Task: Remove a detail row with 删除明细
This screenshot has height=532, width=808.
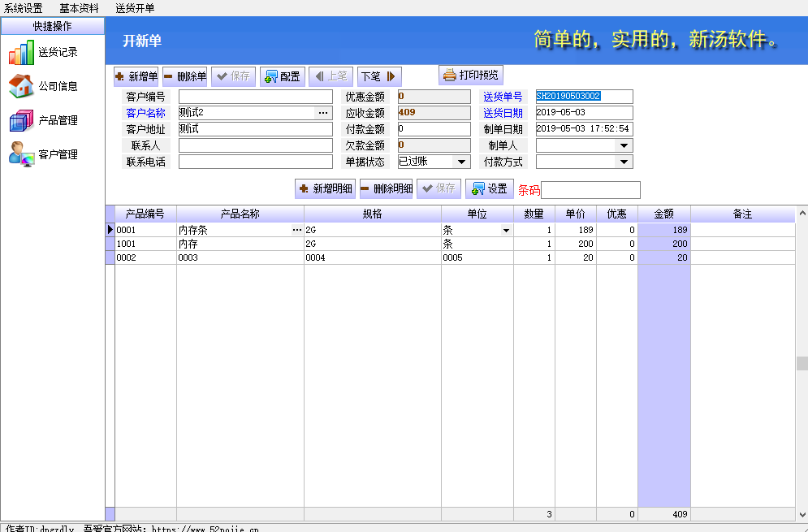Action: coord(386,188)
